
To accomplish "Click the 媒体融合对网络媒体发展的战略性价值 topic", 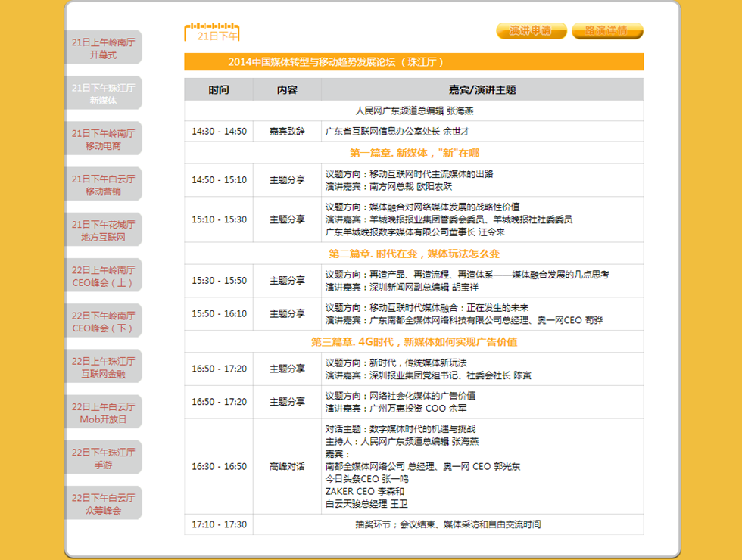I will coord(422,207).
